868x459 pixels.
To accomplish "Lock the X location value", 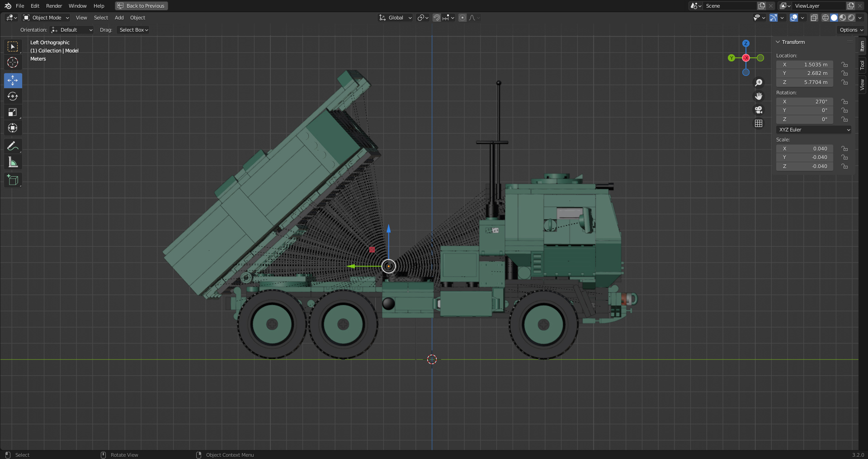I will coord(844,65).
